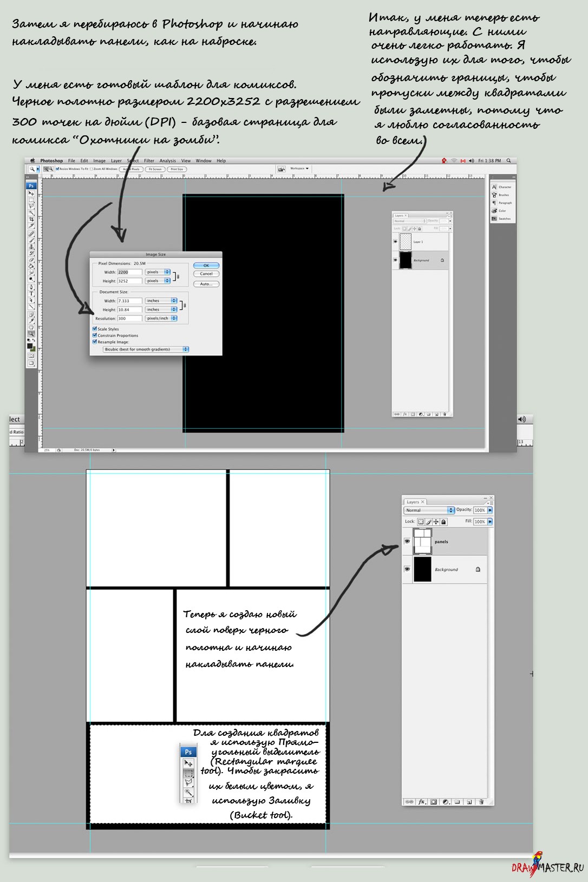Open the Paragraph panel from the dock
The height and width of the screenshot is (882, 588).
(x=502, y=203)
